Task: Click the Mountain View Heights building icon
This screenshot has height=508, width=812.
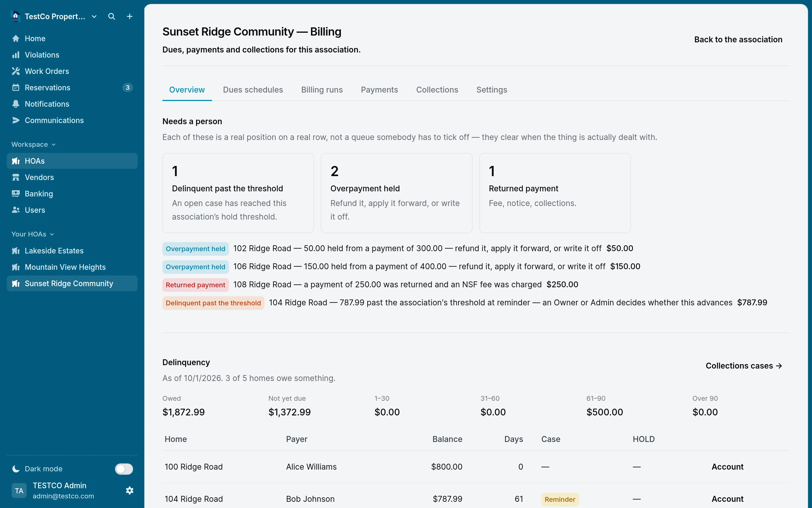Action: coord(16,267)
